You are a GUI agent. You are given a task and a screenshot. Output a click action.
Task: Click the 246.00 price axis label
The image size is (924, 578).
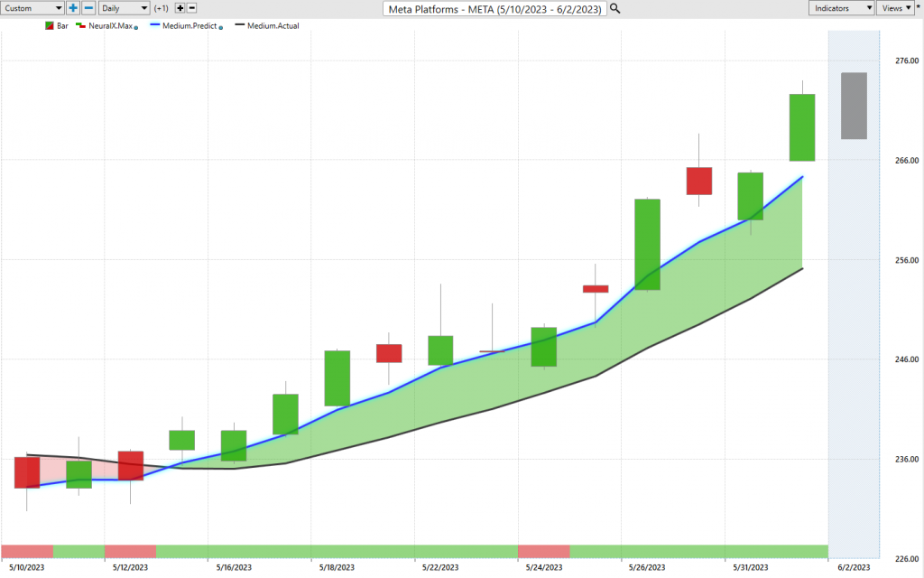(907, 359)
